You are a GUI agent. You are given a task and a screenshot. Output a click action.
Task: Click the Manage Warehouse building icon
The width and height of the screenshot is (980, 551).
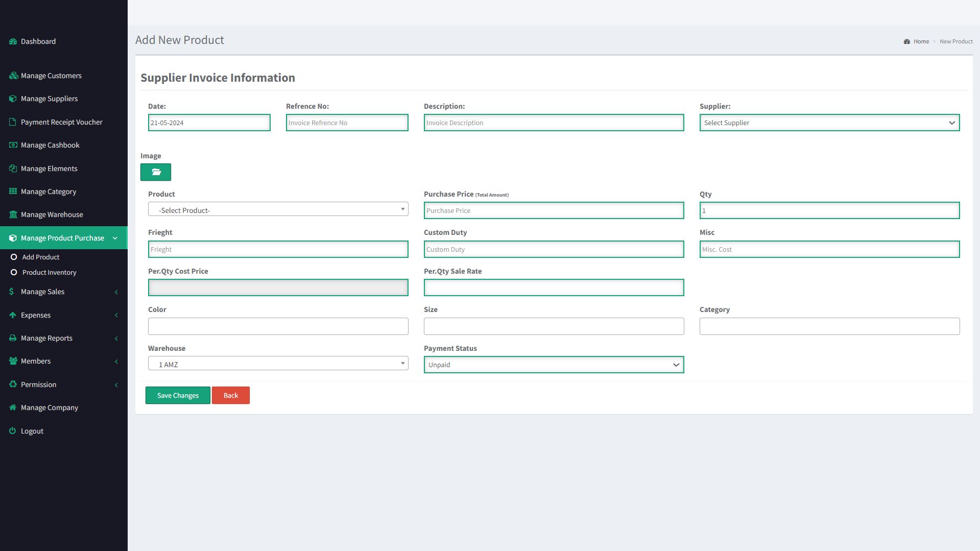tap(13, 214)
